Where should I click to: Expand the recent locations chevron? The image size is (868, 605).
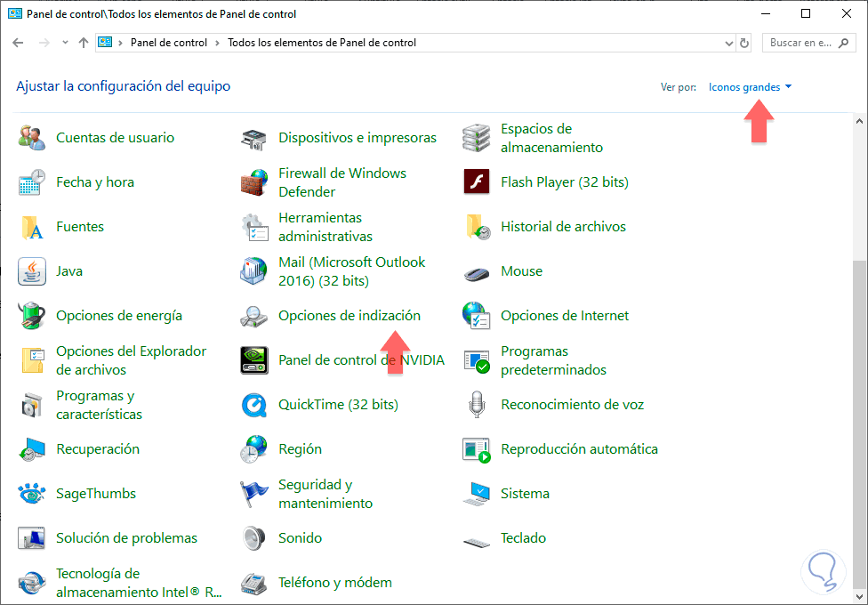[65, 43]
